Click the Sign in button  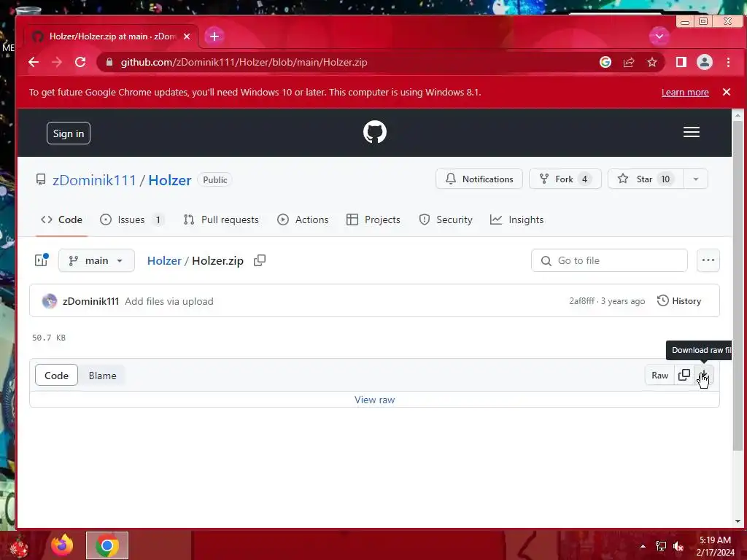68,133
